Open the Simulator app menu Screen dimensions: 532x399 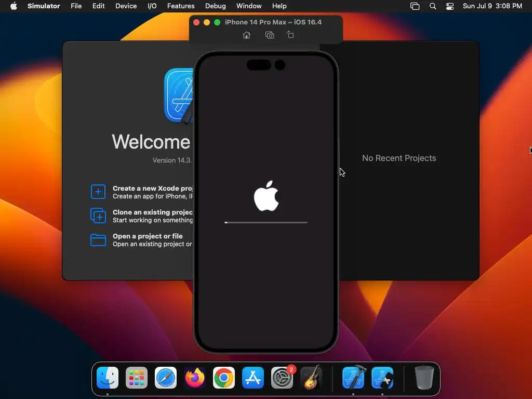[x=44, y=6]
